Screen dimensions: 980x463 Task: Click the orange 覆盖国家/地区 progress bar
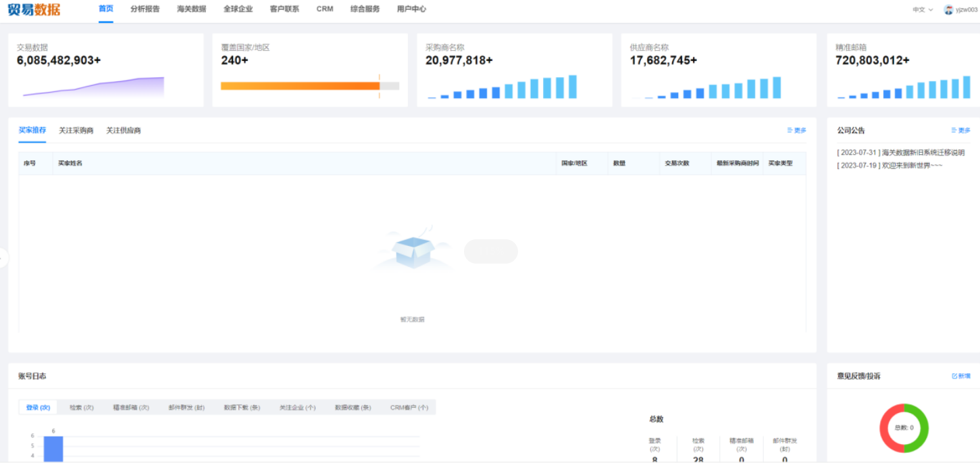(301, 86)
